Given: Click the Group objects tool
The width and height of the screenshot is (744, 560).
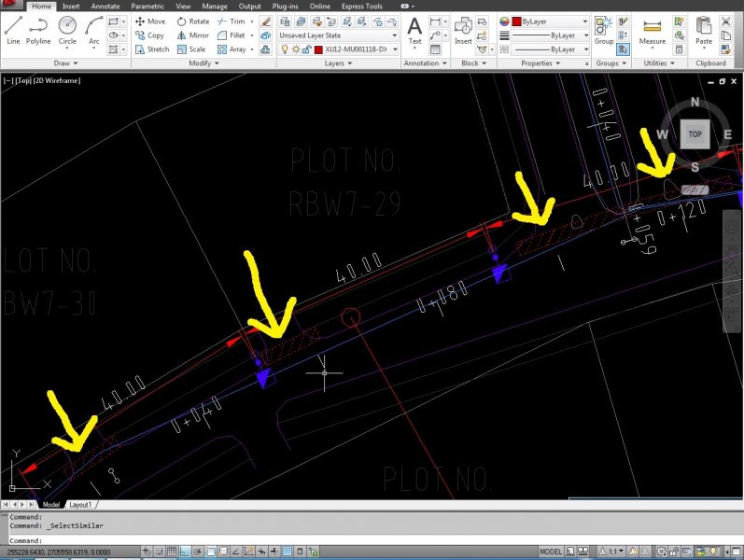Looking at the screenshot, I should (604, 31).
